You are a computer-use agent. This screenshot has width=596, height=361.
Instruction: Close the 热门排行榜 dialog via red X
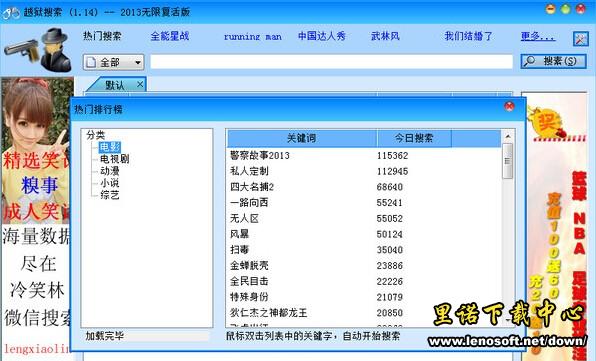[x=509, y=106]
